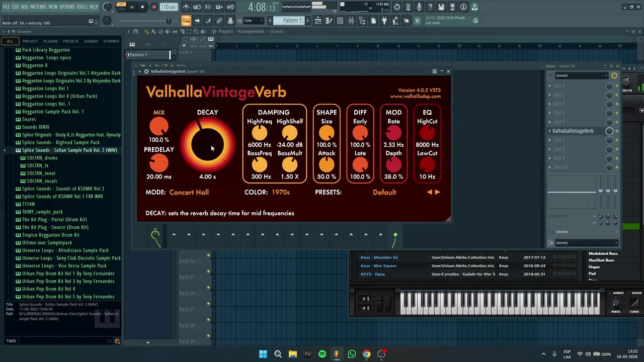Select the playlist slice tool

[x=182, y=32]
